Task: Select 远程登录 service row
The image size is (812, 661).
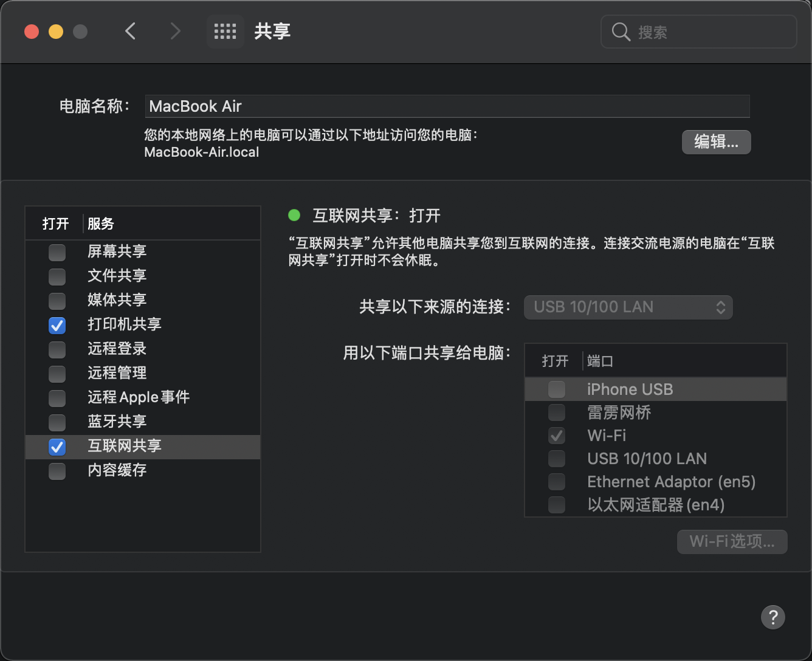Action: [117, 349]
